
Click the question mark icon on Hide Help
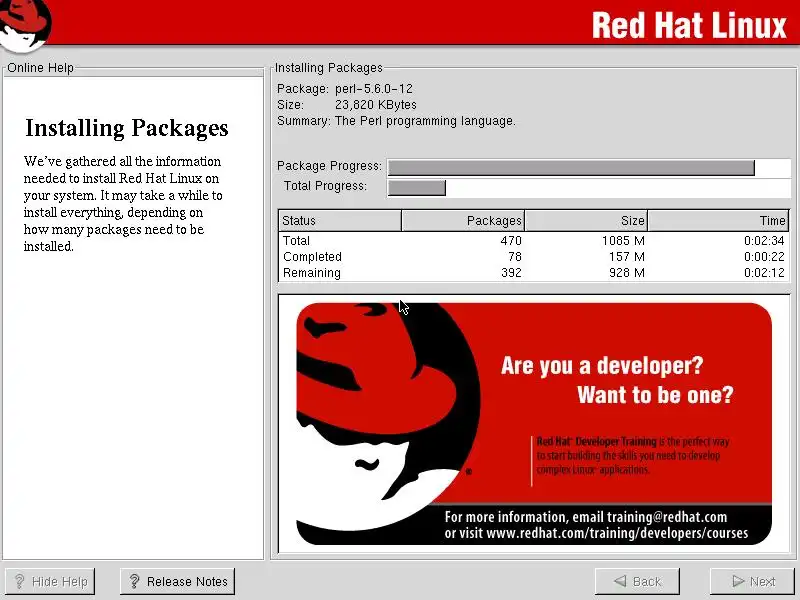point(19,581)
